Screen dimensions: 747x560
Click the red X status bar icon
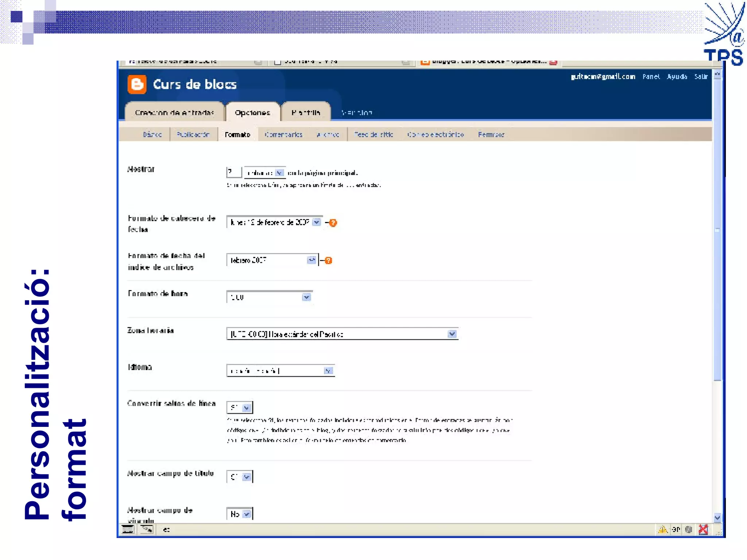pyautogui.click(x=703, y=529)
